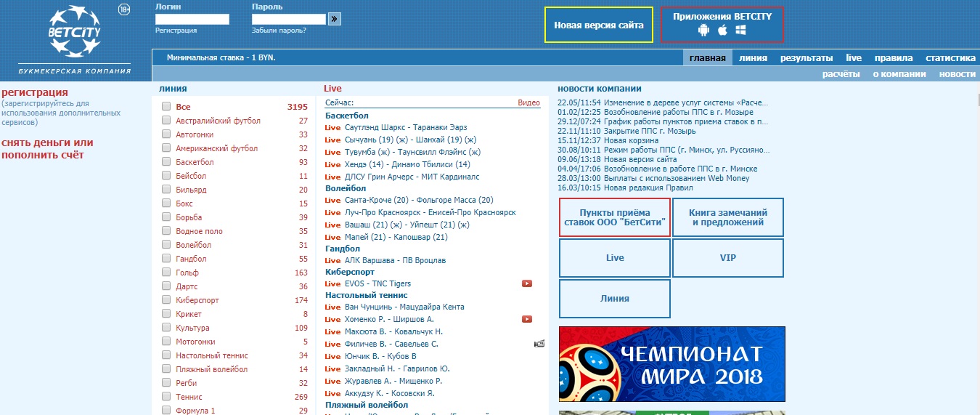Click the Android app icon
Viewport: 980px width, 415px height.
tap(703, 31)
